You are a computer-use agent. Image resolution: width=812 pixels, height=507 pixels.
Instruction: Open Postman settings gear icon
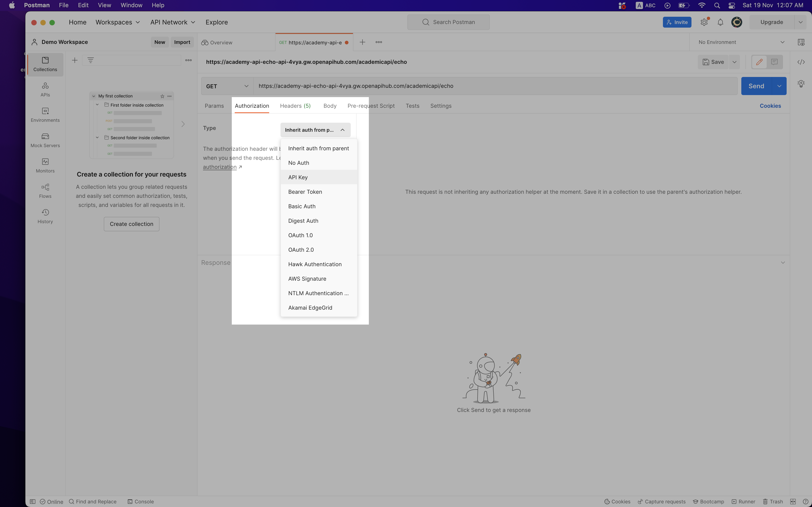coord(704,22)
